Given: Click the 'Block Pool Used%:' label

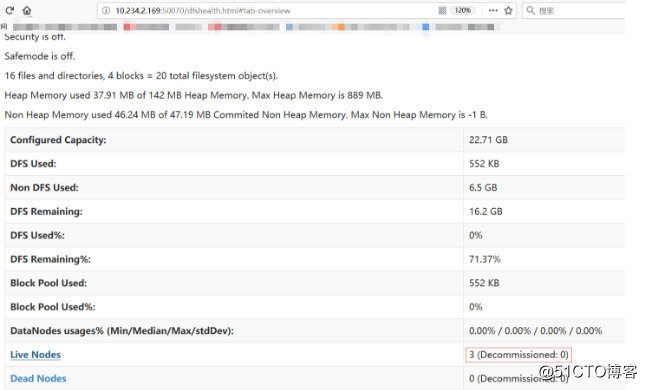Looking at the screenshot, I should (x=53, y=307).
